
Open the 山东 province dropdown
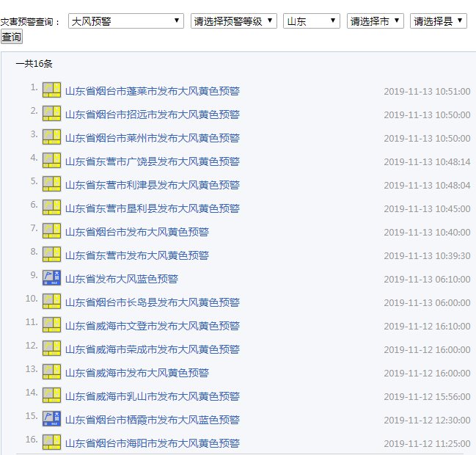point(312,21)
